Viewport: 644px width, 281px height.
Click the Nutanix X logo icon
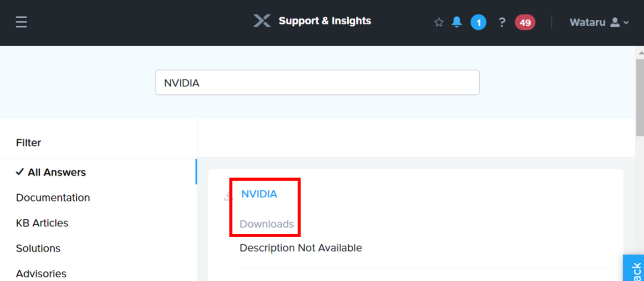coord(262,21)
